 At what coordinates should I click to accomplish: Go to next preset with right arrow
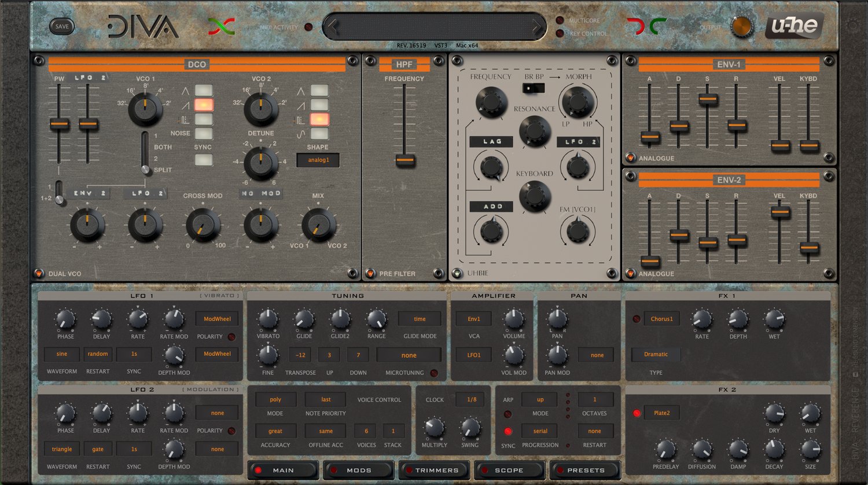[x=536, y=27]
